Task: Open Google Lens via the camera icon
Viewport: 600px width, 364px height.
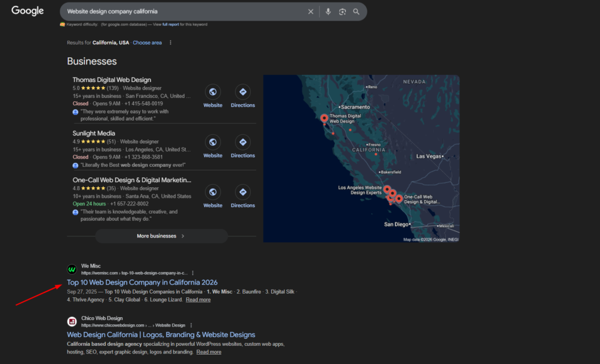Action: coord(342,11)
